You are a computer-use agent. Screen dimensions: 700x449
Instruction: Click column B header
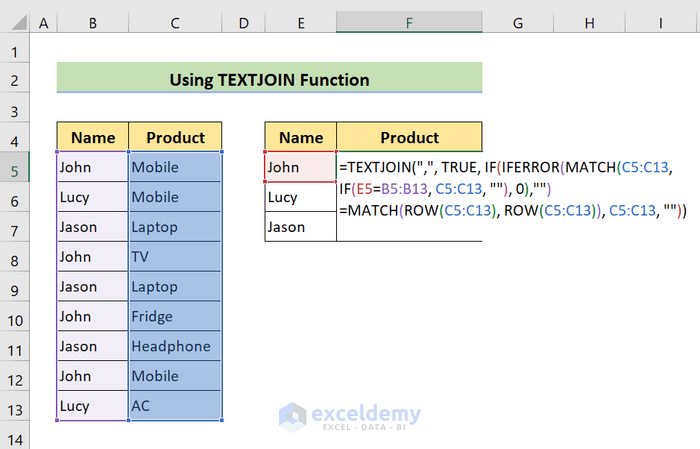pyautogui.click(x=92, y=21)
